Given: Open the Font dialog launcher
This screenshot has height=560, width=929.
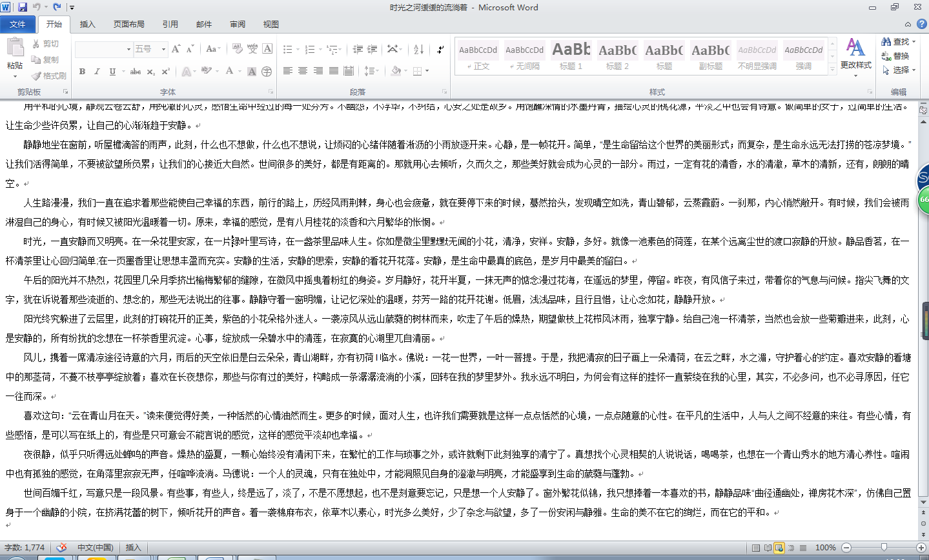Looking at the screenshot, I should click(x=271, y=92).
